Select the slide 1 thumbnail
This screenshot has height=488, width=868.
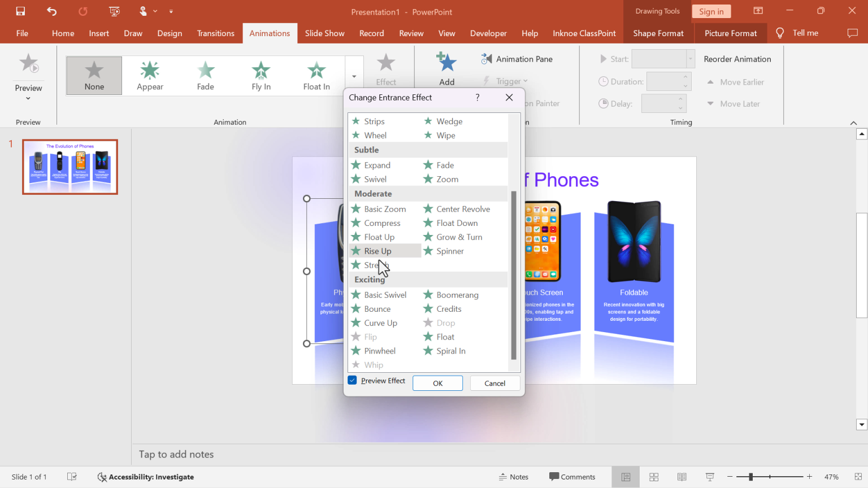tap(70, 166)
